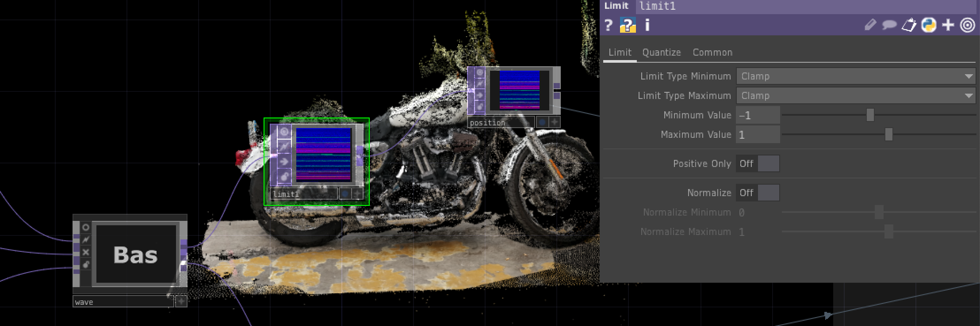
Task: Click the Positive Only parameter label
Action: 702,163
